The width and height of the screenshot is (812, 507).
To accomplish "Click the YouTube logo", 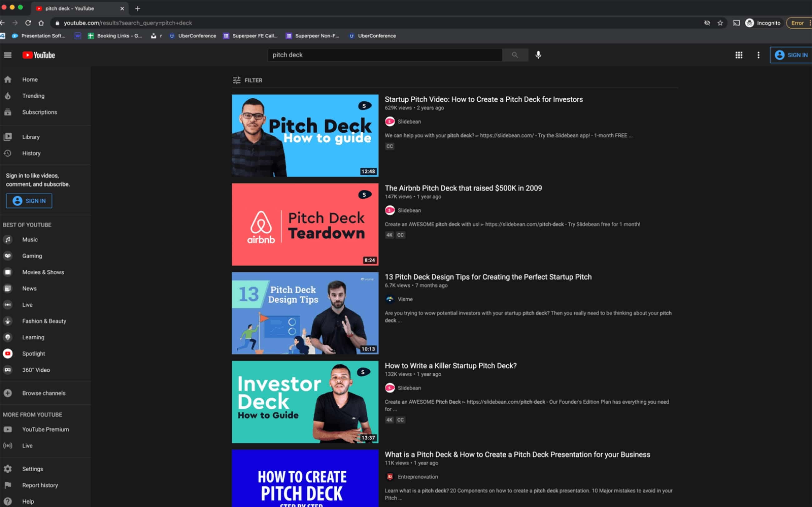I will (38, 55).
